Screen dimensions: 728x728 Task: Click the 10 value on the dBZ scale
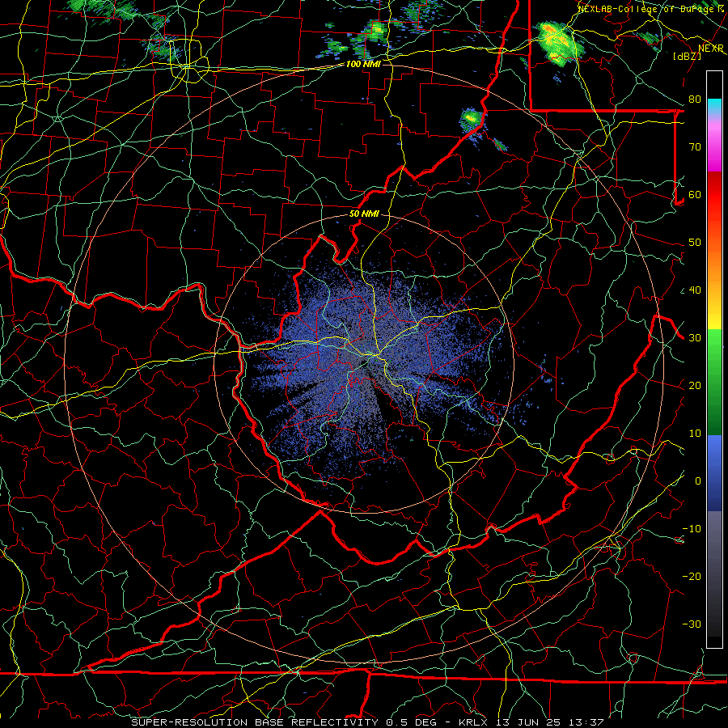[695, 434]
